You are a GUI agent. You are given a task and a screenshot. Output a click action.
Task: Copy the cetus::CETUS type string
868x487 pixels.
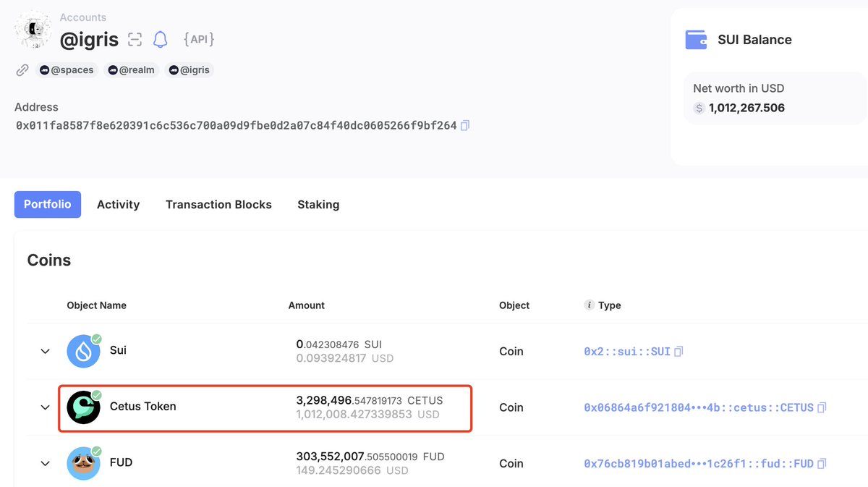point(822,408)
